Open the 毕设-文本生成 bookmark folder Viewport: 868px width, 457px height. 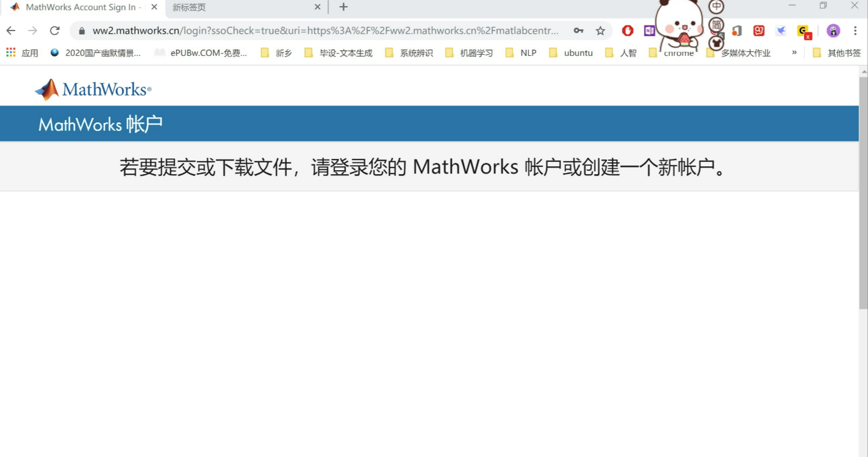point(339,53)
